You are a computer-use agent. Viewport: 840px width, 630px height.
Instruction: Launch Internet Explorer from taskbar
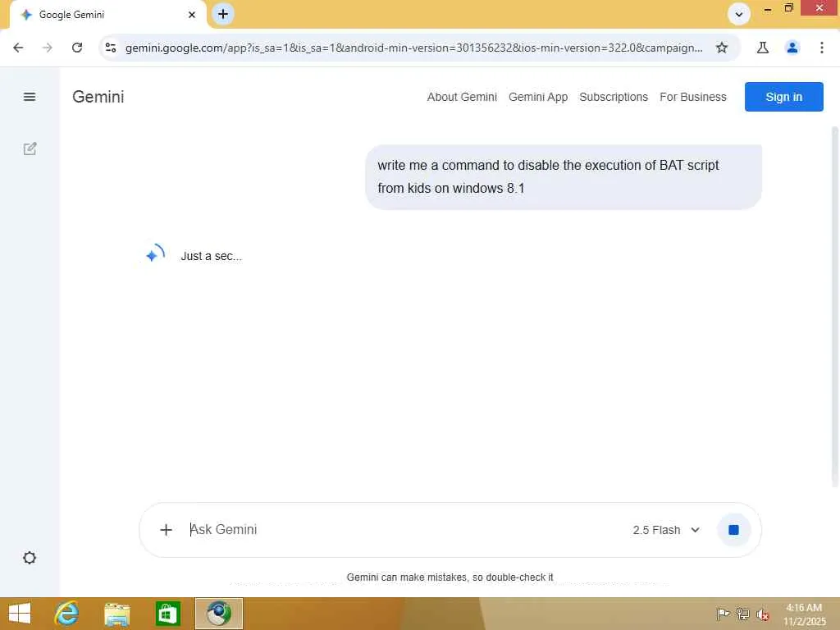tap(66, 614)
